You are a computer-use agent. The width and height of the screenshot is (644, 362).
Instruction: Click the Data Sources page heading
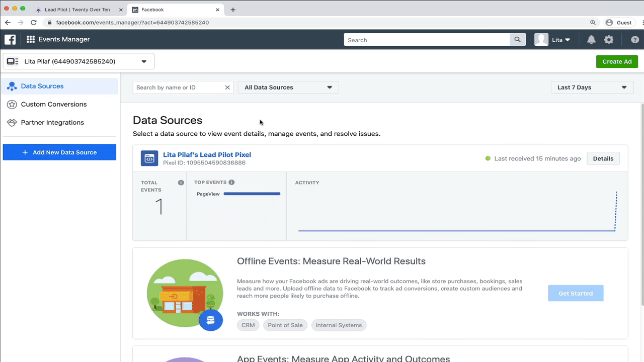(x=168, y=120)
